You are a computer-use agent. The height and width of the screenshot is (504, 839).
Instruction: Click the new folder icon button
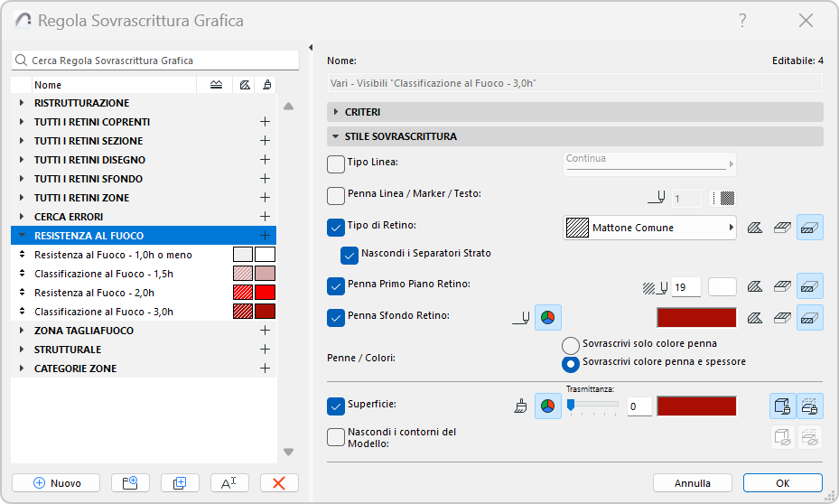coord(130,483)
